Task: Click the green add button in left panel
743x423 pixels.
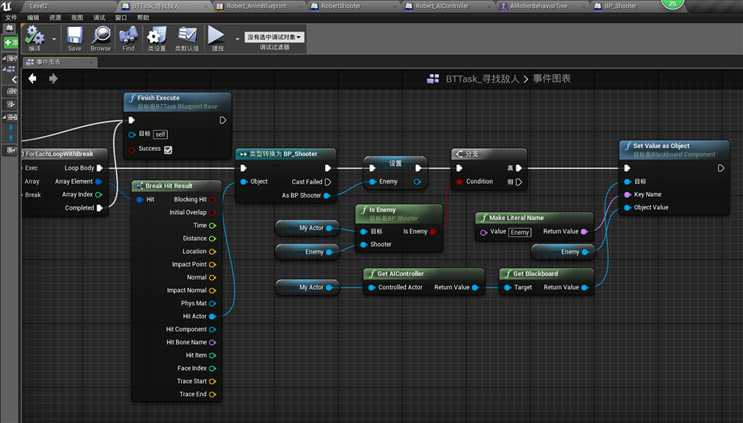Action: click(10, 43)
